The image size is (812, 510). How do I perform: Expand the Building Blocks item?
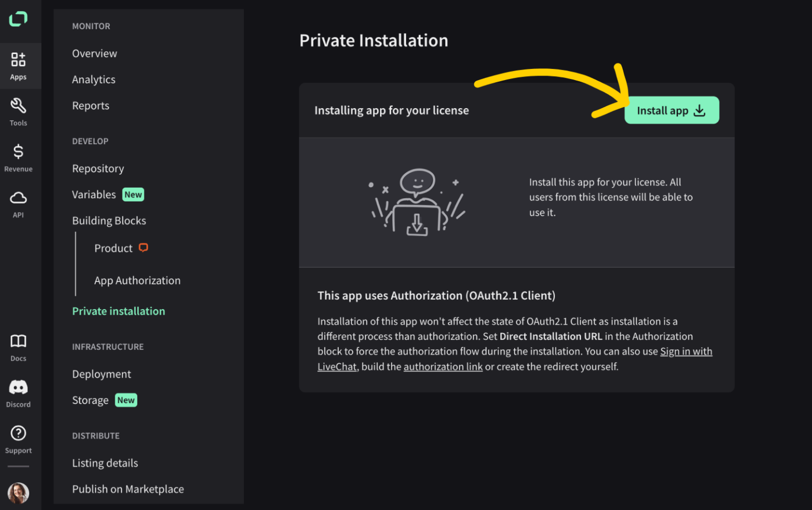pyautogui.click(x=109, y=221)
